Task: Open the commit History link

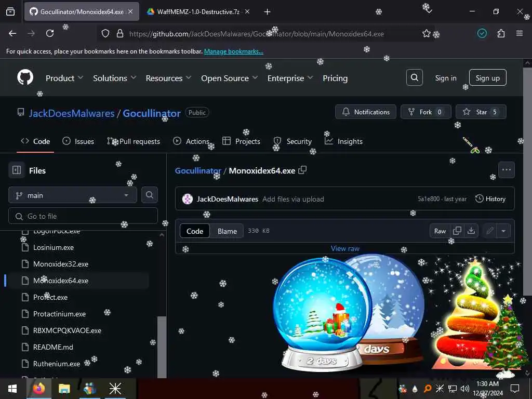Action: point(490,199)
